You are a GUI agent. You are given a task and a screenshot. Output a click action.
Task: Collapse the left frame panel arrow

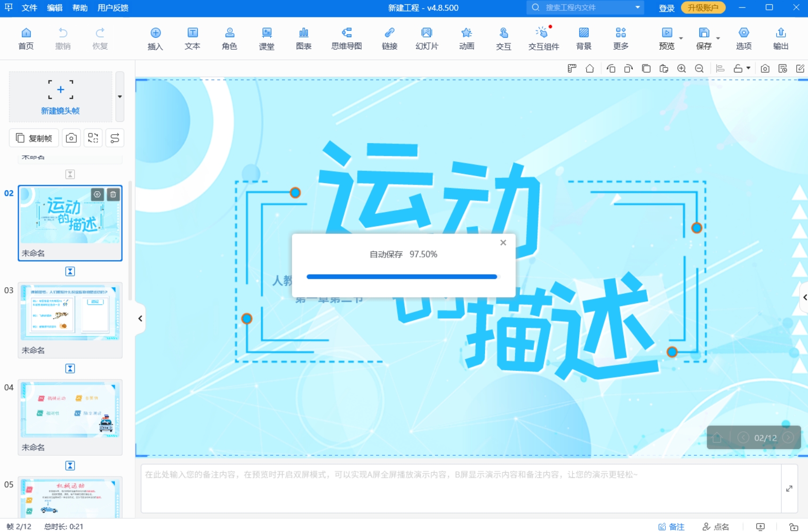point(140,319)
